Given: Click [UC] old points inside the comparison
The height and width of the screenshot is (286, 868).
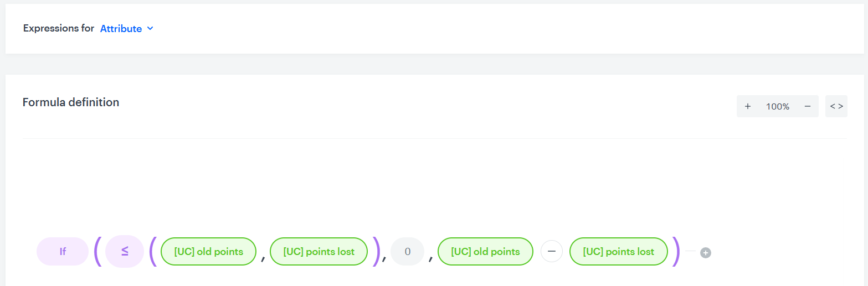Looking at the screenshot, I should tap(208, 252).
